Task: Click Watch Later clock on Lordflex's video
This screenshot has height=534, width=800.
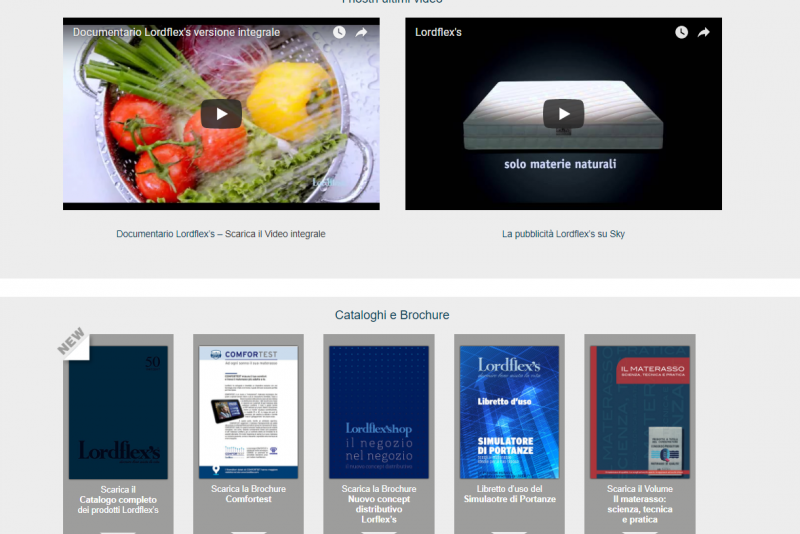Action: click(x=682, y=32)
